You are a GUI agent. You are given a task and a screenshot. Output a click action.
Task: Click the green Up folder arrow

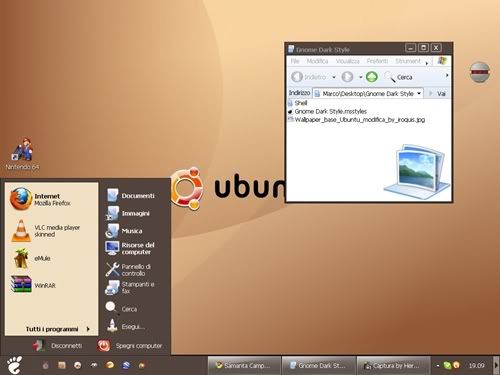(x=372, y=77)
